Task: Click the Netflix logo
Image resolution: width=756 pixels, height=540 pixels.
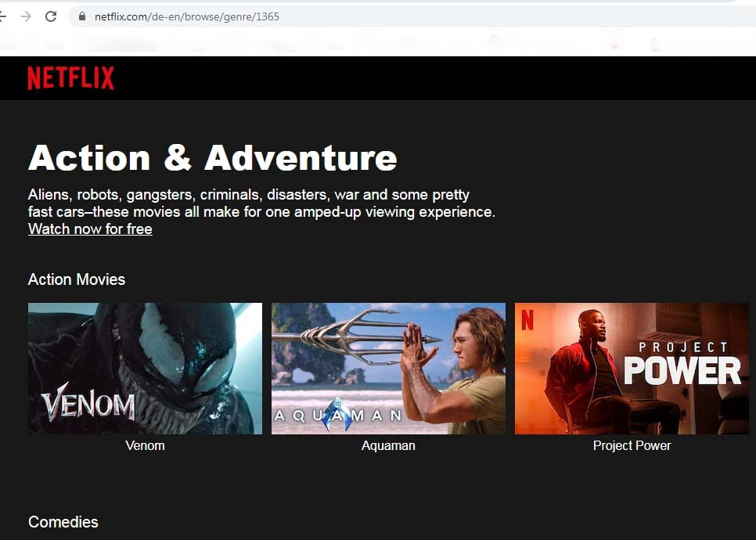Action: 71,78
